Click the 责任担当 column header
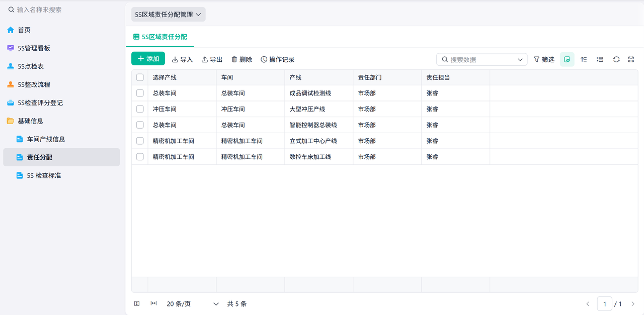 (456, 77)
